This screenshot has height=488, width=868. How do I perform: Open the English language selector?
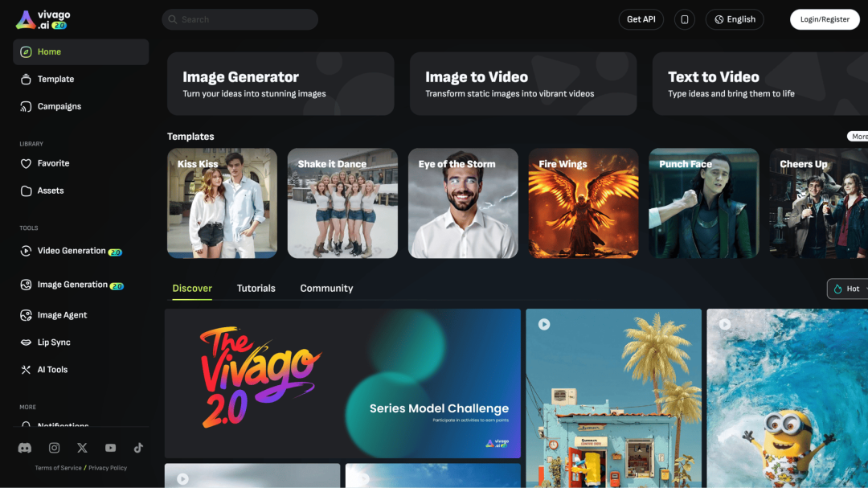coord(735,19)
